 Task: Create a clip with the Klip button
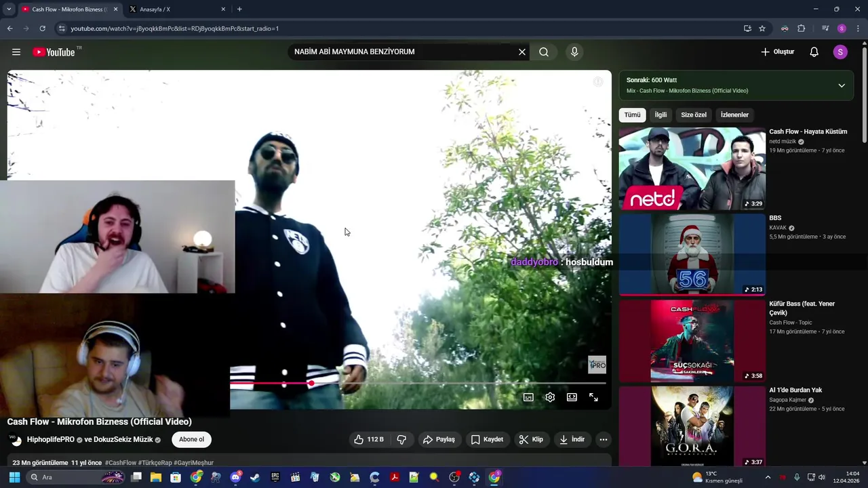[x=531, y=440]
